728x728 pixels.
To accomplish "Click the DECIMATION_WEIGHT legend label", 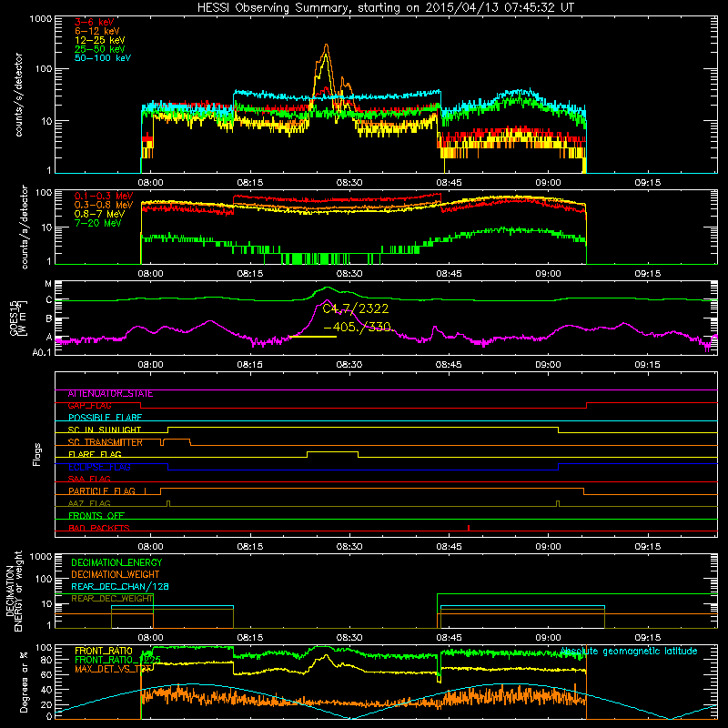I will (116, 574).
